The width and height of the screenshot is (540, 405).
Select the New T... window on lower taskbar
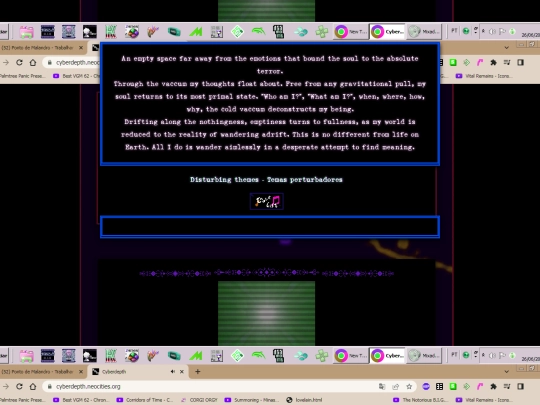point(351,356)
